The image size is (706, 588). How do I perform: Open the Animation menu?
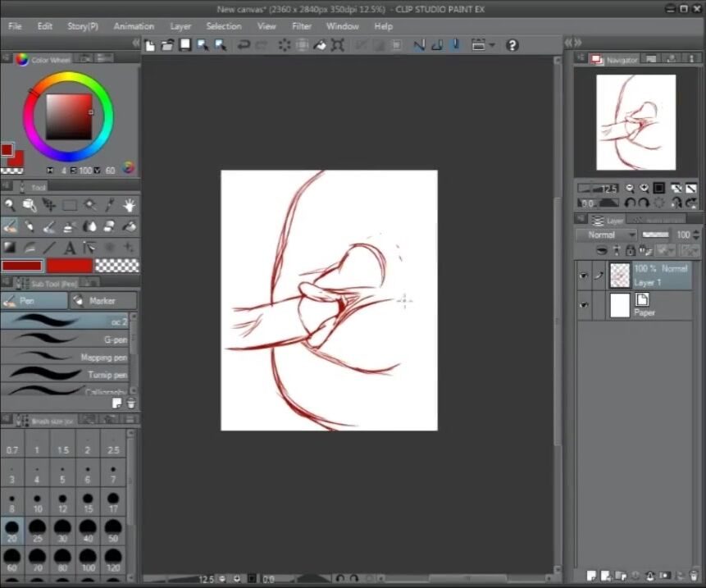[134, 26]
